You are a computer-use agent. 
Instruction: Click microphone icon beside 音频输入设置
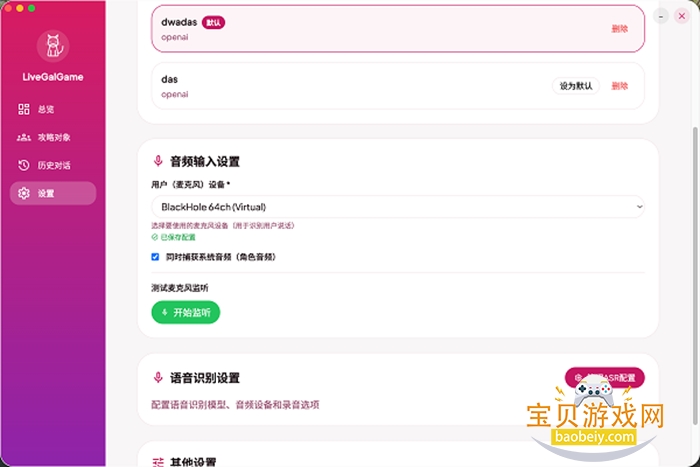coord(157,161)
